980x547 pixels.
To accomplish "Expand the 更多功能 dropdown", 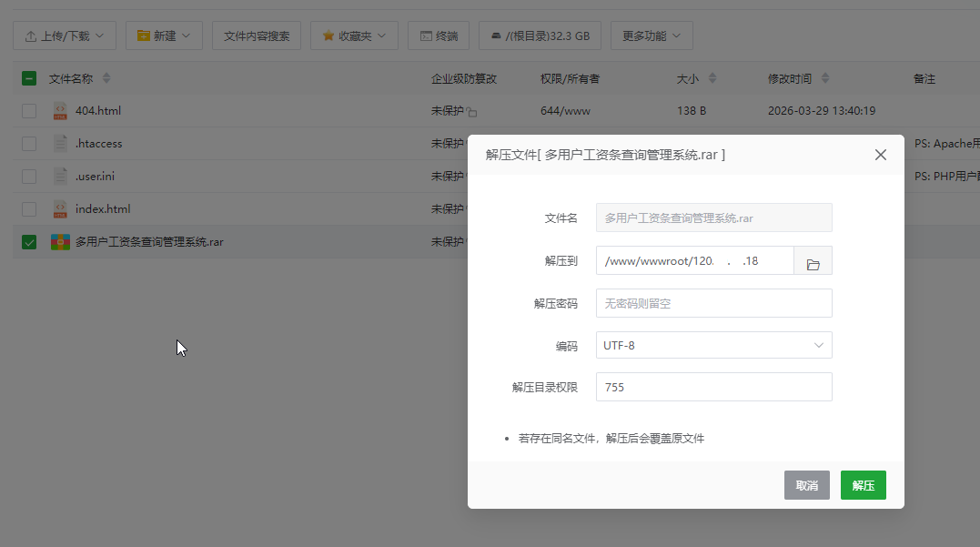I will pos(651,35).
